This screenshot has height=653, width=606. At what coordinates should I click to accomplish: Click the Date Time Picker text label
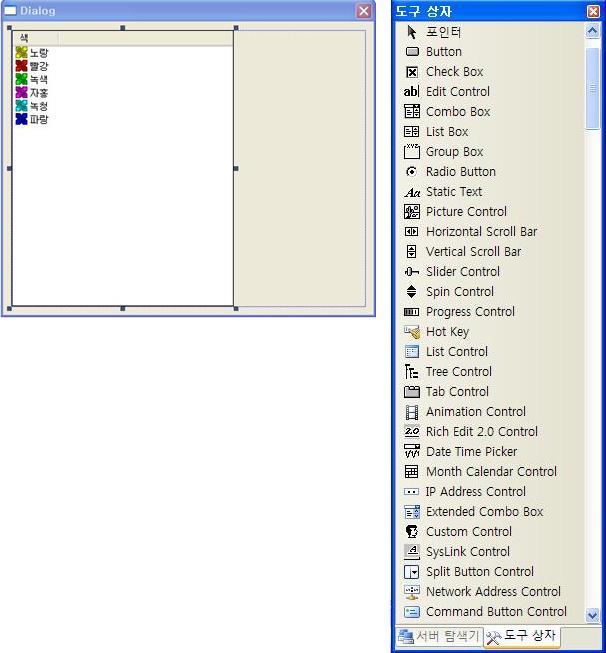(471, 451)
